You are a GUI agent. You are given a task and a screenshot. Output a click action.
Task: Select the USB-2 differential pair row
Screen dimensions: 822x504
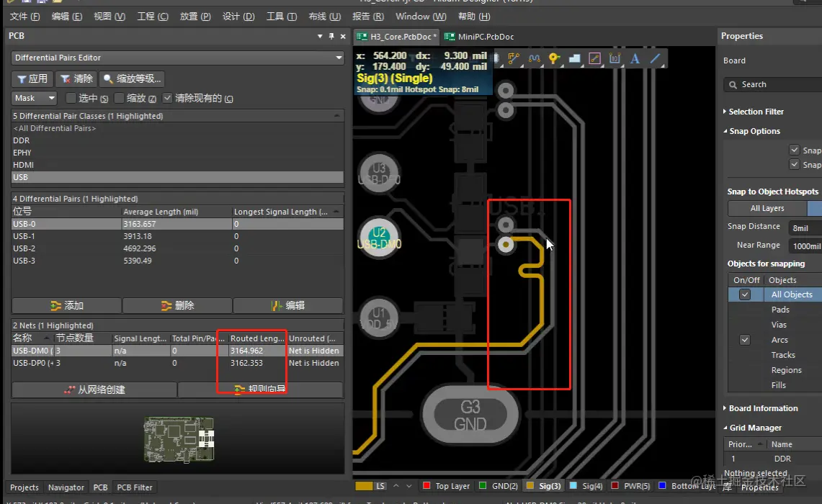(177, 248)
